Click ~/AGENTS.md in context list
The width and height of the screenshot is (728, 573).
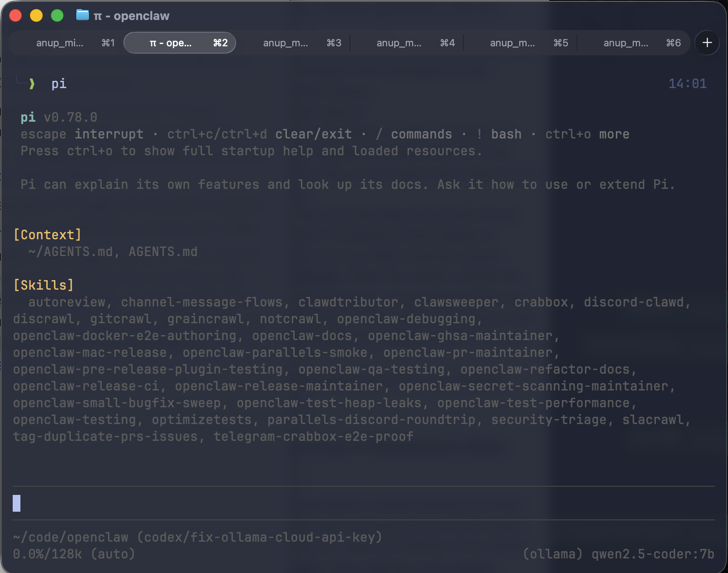70,252
